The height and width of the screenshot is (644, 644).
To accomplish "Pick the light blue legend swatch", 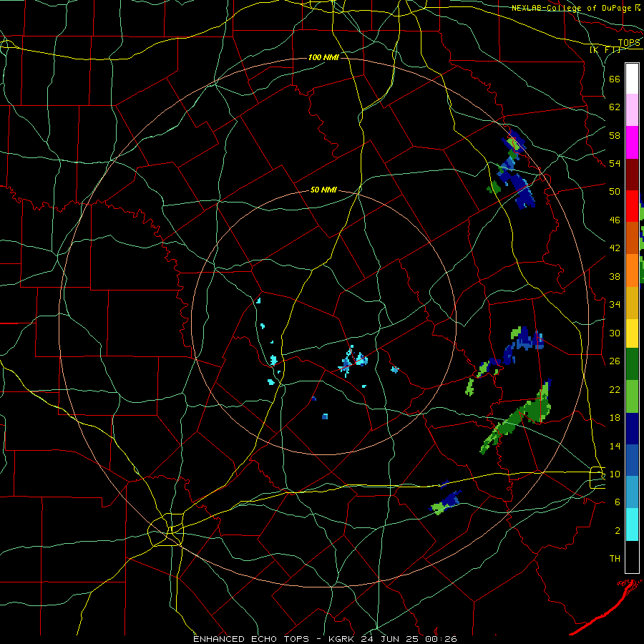I will (632, 492).
